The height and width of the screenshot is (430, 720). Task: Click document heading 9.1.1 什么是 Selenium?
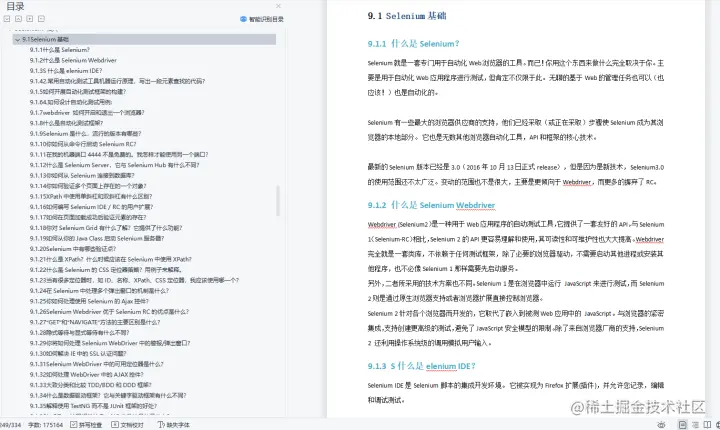coord(413,44)
